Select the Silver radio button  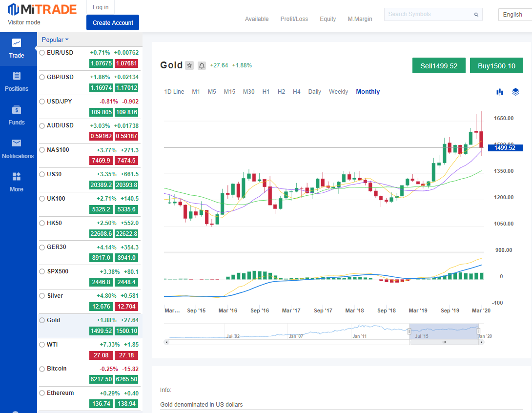pos(42,296)
